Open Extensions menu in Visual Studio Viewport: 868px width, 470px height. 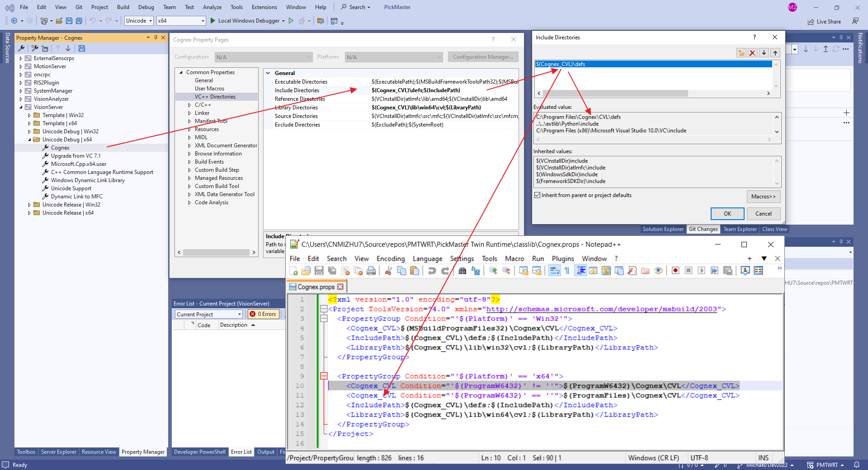coord(264,7)
